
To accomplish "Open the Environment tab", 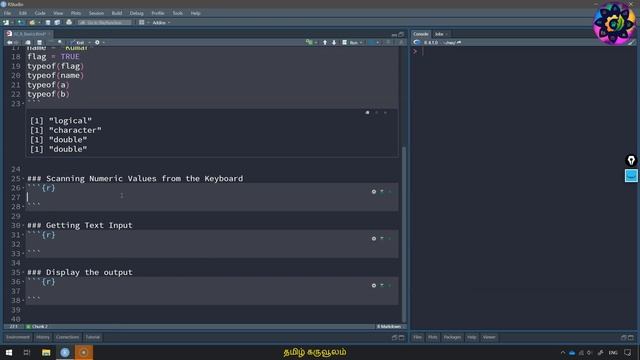I will [x=18, y=337].
